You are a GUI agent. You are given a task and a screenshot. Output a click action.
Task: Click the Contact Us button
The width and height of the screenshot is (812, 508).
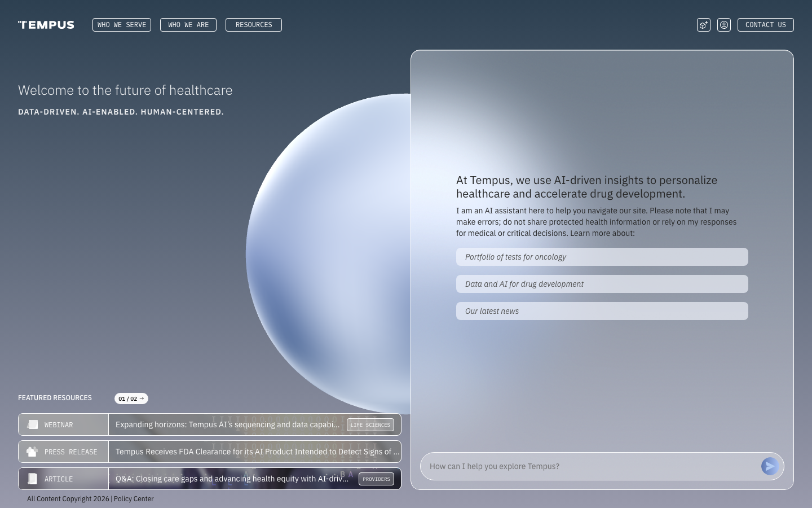point(766,25)
